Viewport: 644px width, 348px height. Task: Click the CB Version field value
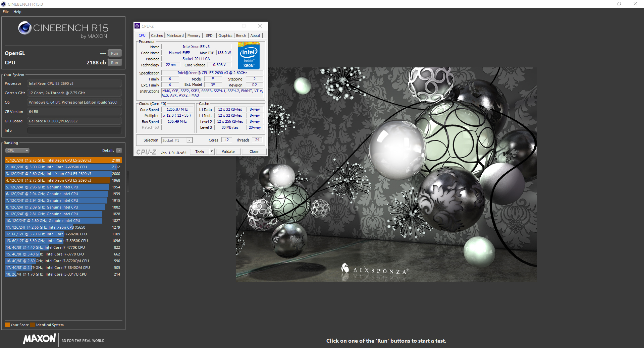pyautogui.click(x=74, y=112)
